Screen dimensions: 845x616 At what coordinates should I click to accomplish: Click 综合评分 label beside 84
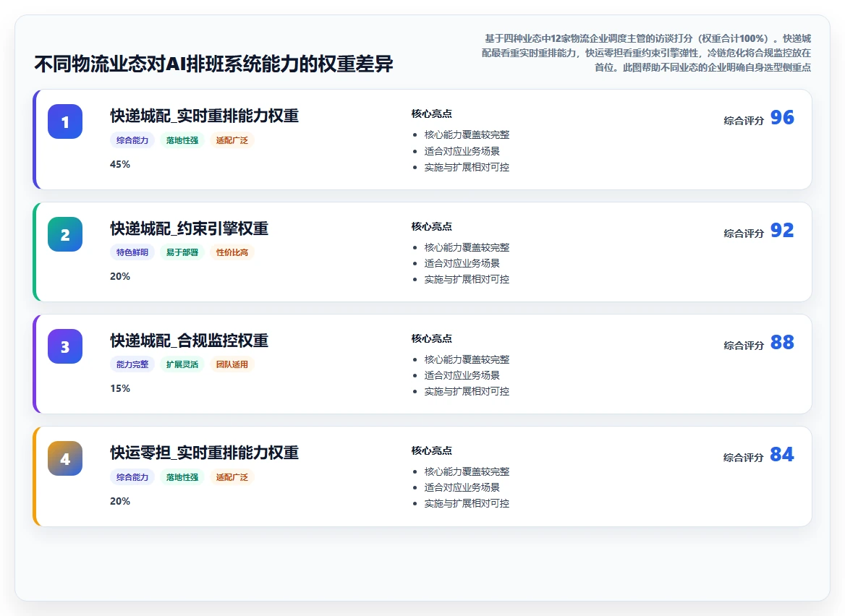pyautogui.click(x=744, y=457)
